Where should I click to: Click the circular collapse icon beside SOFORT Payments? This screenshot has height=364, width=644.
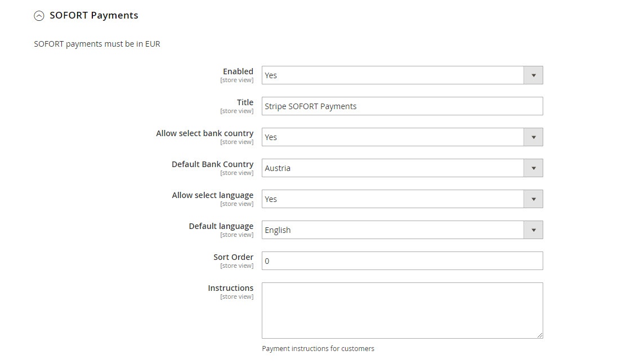click(x=39, y=16)
